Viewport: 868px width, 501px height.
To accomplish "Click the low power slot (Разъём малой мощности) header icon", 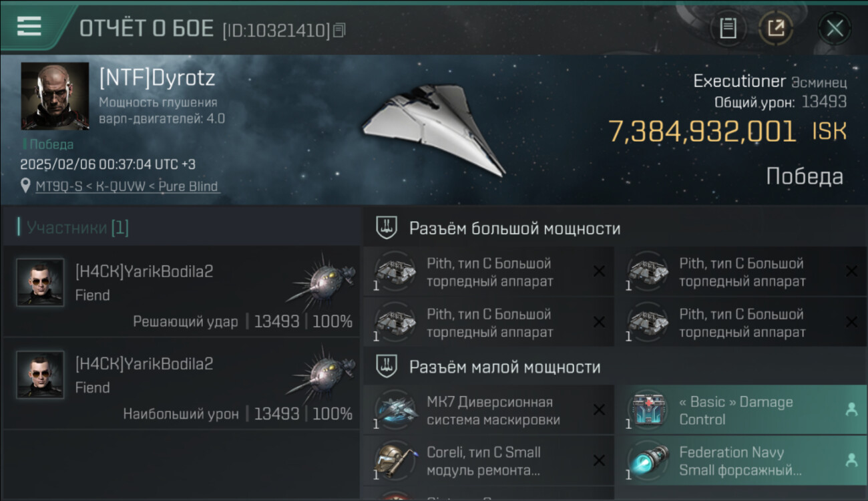I will tap(385, 366).
